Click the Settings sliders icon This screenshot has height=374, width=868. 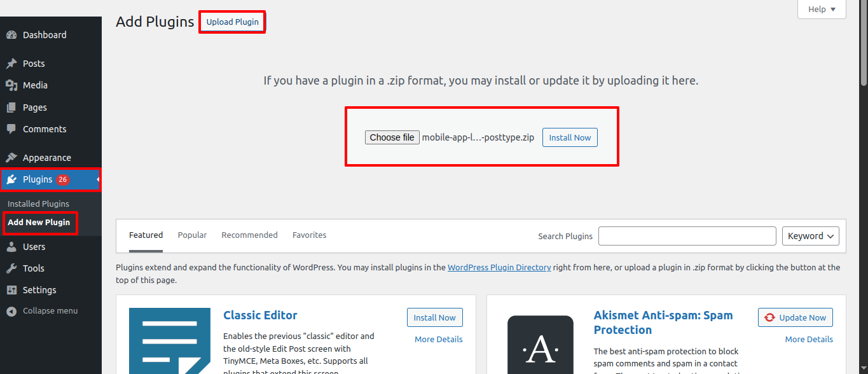point(11,290)
